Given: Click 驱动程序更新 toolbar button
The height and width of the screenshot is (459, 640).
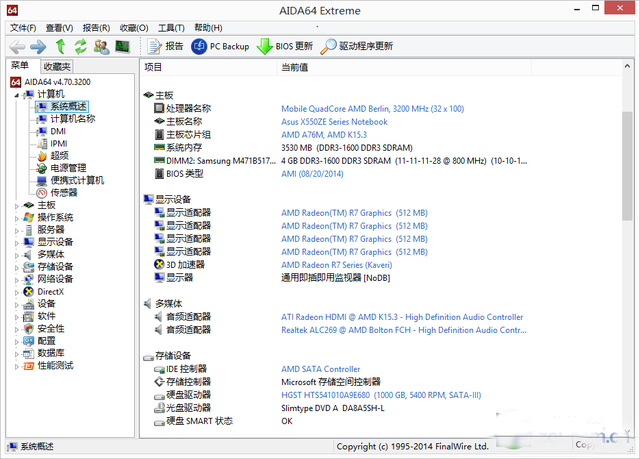Looking at the screenshot, I should (x=356, y=46).
